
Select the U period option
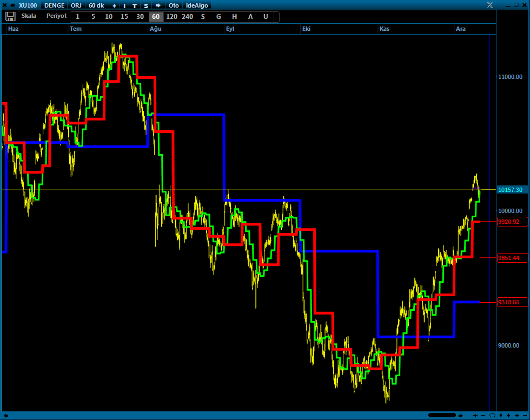[266, 17]
